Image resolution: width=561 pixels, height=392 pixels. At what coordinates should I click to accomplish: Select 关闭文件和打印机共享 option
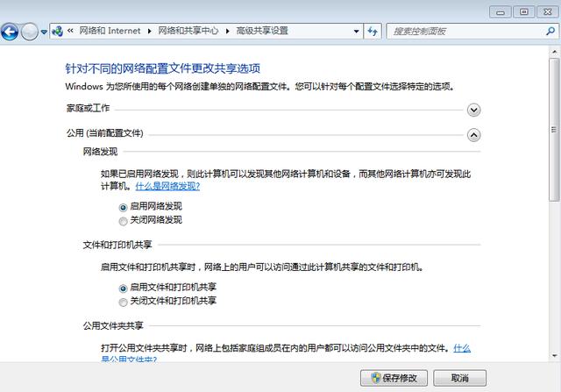tap(123, 303)
